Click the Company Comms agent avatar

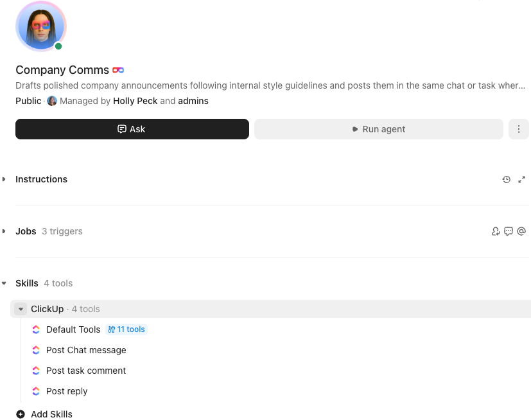(40, 26)
